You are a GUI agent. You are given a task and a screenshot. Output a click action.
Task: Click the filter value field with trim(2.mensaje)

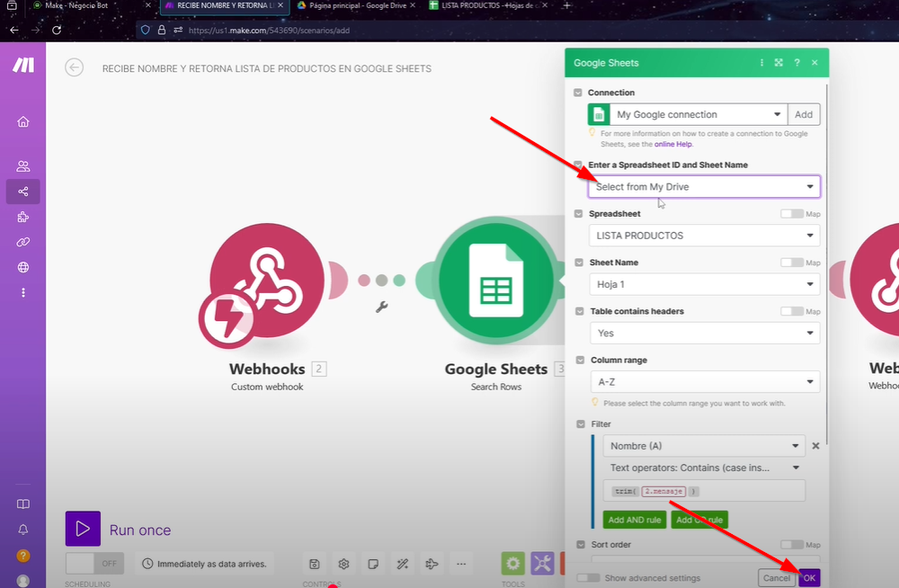pos(704,491)
